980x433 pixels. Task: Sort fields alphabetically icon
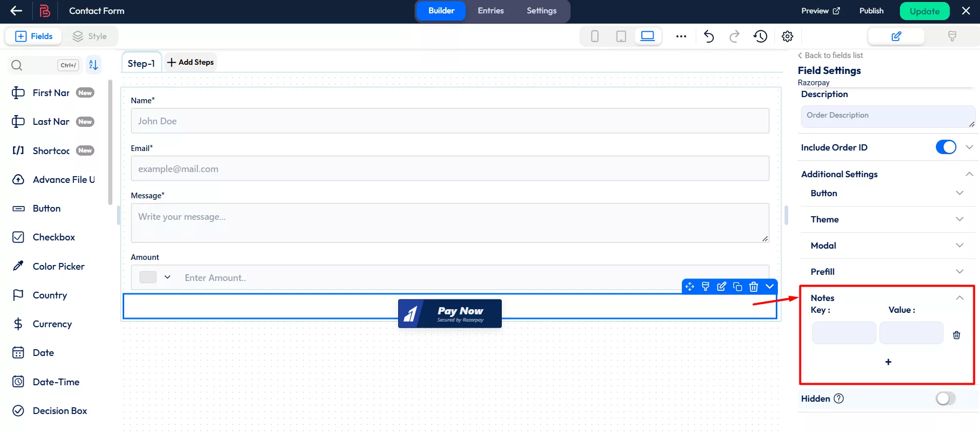[93, 65]
